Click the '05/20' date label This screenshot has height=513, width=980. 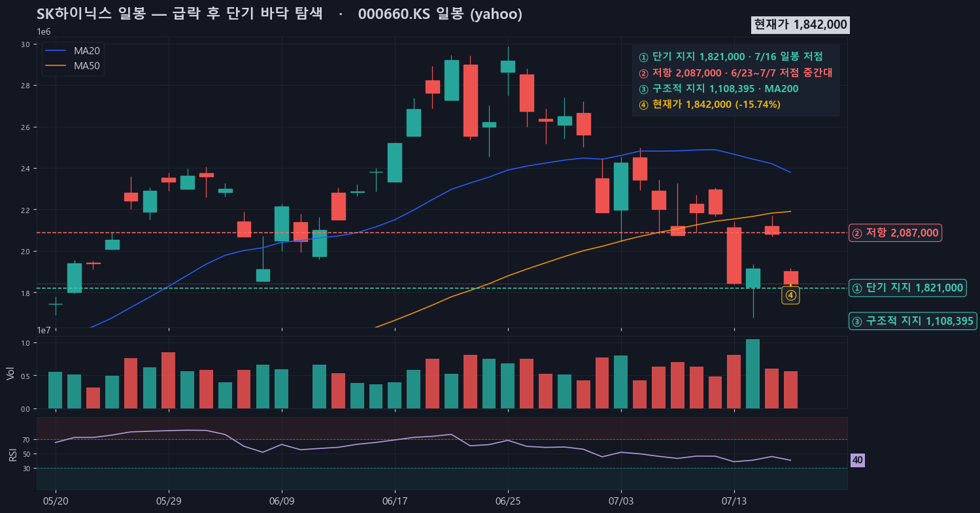coord(56,501)
